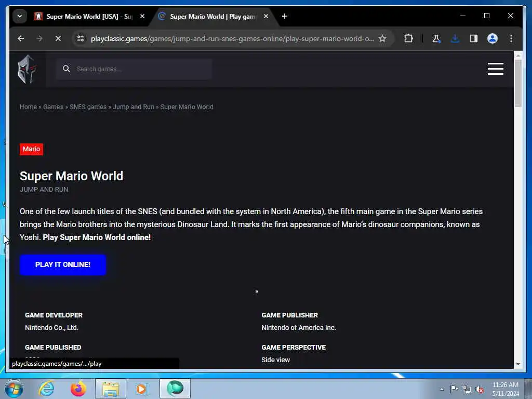Viewport: 532px width, 399px height.
Task: Open the user profile avatar
Action: [x=493, y=38]
